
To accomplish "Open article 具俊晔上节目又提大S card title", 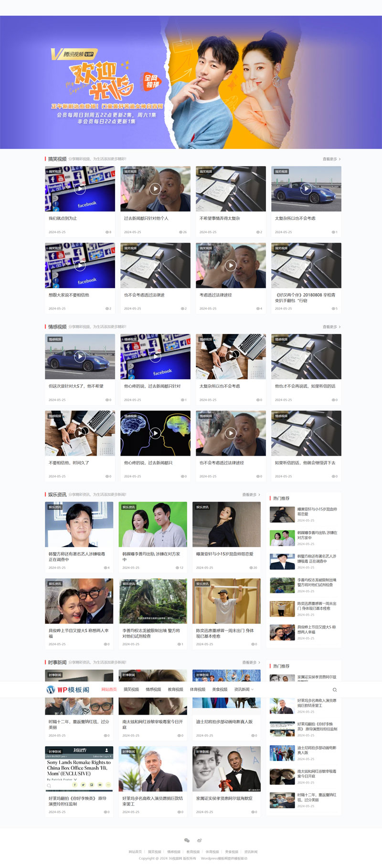I will (x=79, y=633).
